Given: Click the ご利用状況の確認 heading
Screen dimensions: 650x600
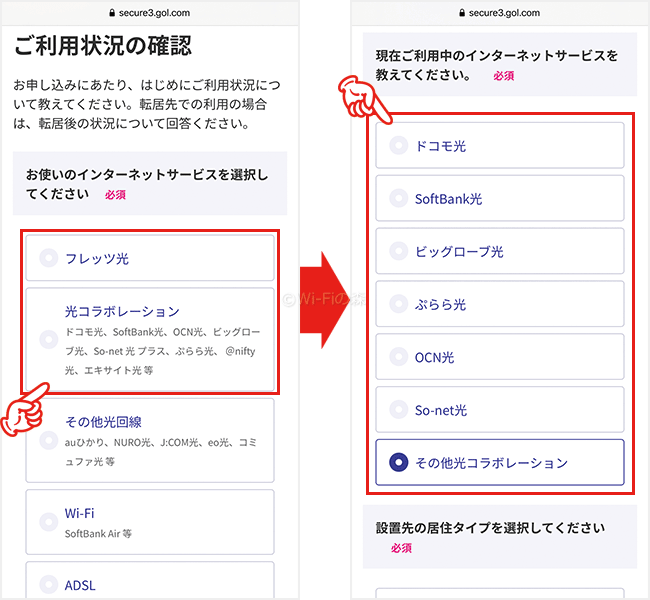Looking at the screenshot, I should click(103, 46).
